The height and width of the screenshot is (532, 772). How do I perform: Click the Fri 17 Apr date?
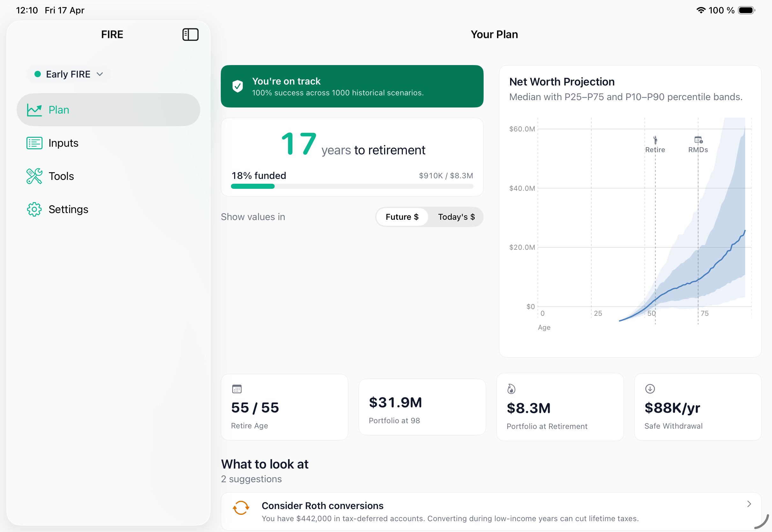pos(65,10)
